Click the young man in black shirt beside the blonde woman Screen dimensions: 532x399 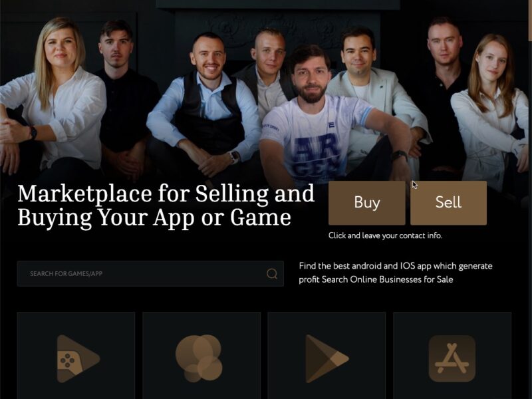(124, 95)
